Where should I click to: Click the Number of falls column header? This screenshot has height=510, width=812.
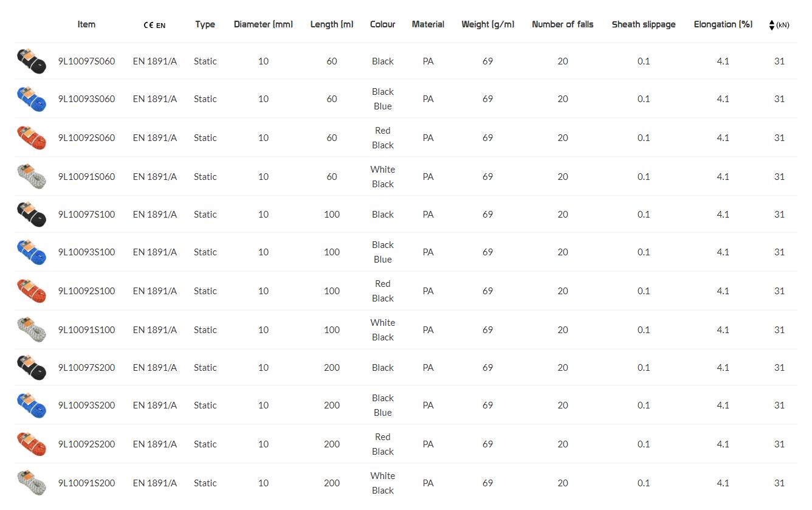pyautogui.click(x=562, y=24)
